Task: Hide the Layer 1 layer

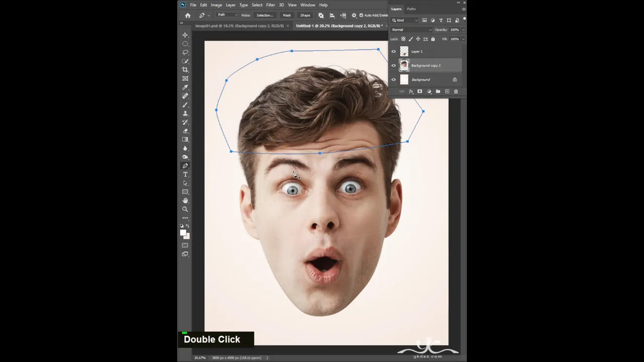Action: click(x=393, y=51)
